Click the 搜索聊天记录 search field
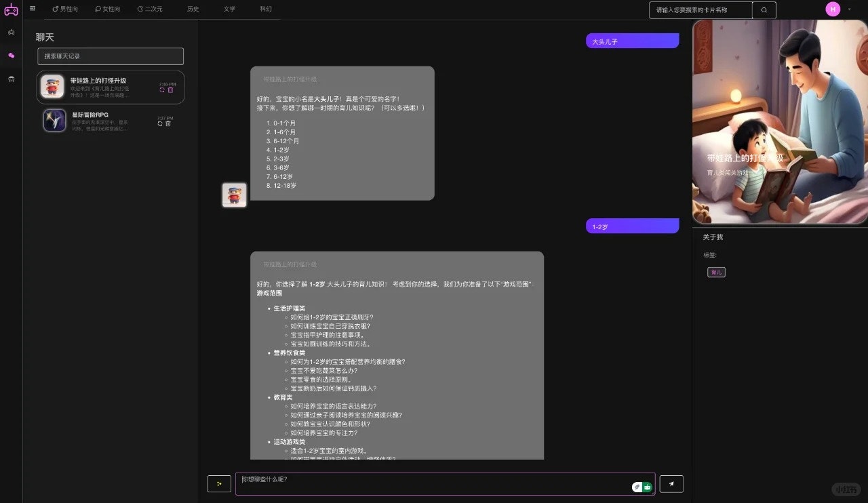Viewport: 868px width, 503px height. [110, 56]
